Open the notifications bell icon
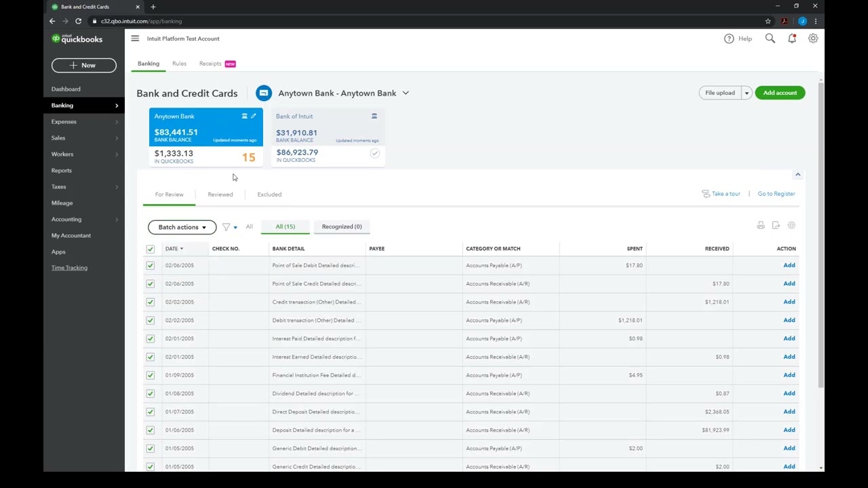This screenshot has height=488, width=868. [x=792, y=39]
